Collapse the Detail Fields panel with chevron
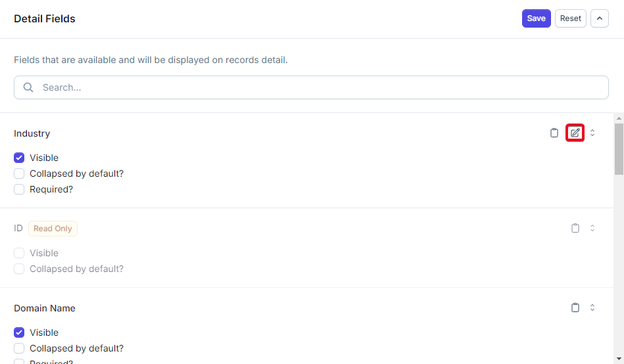Screen dimensions: 624x364 tap(599, 18)
